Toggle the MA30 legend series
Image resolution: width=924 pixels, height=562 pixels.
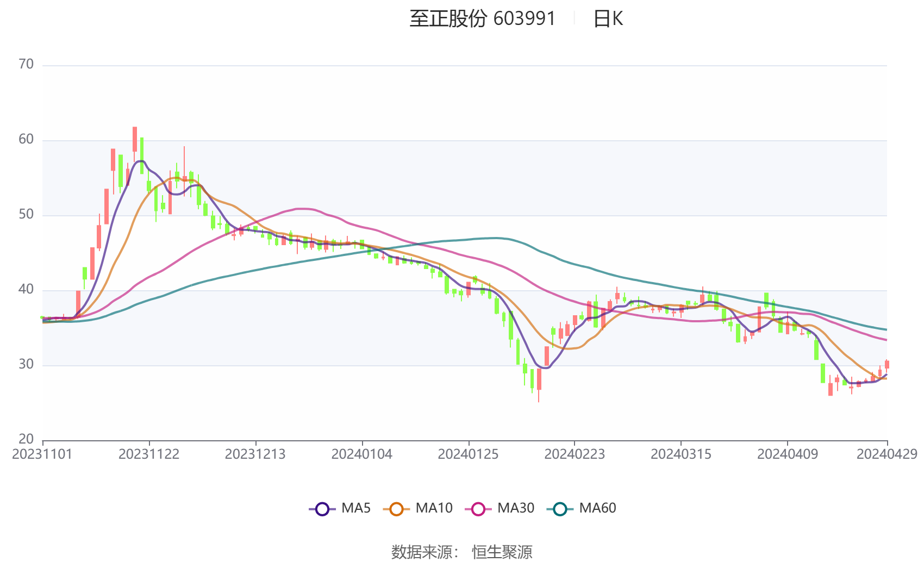tap(500, 508)
